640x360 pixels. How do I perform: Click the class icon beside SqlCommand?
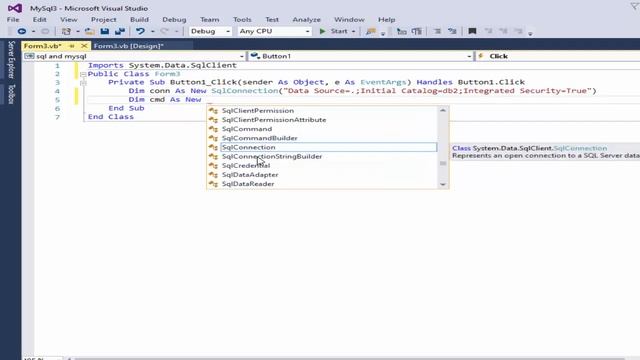pyautogui.click(x=213, y=129)
